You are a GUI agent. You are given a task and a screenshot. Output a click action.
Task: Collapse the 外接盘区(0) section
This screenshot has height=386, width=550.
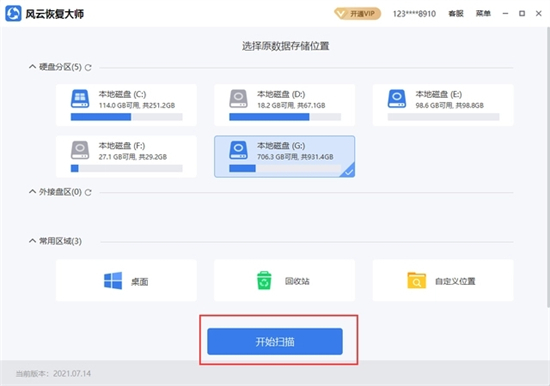[32, 191]
